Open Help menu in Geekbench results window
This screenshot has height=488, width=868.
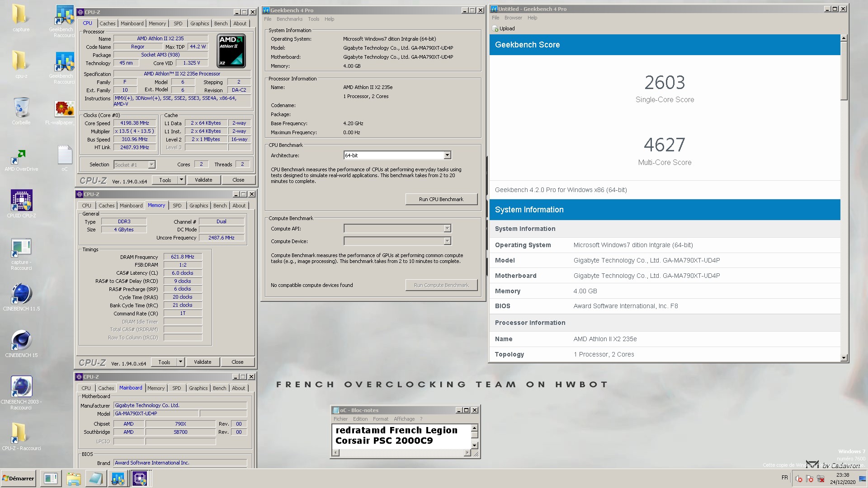click(x=533, y=18)
